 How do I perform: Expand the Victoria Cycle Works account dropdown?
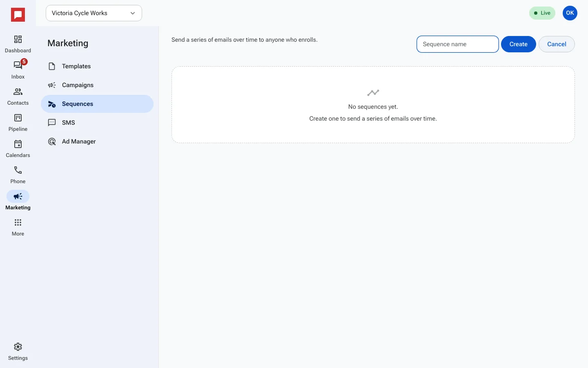pyautogui.click(x=94, y=13)
